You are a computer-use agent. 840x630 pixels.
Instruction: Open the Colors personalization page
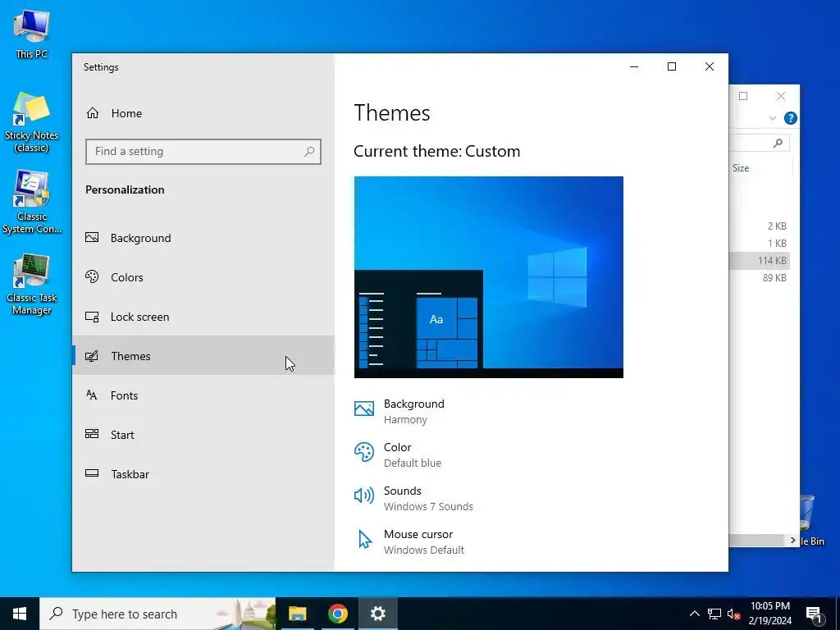(203, 277)
